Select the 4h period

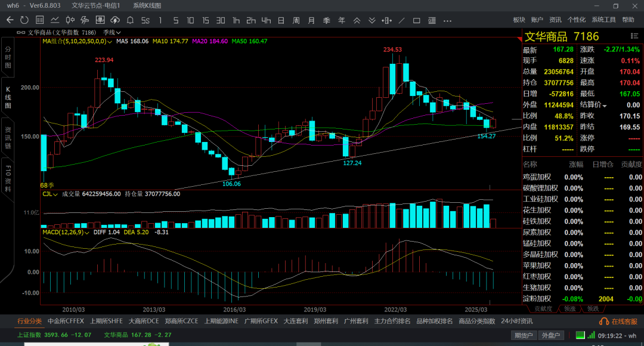click(x=266, y=20)
